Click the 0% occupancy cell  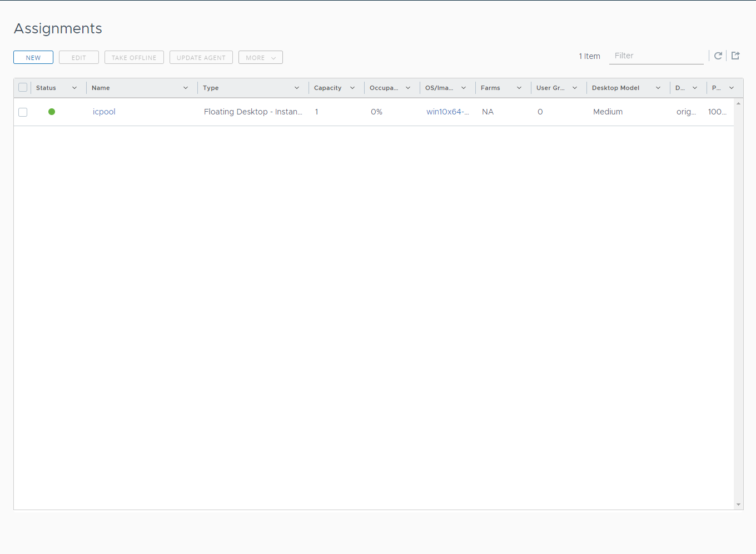(376, 112)
